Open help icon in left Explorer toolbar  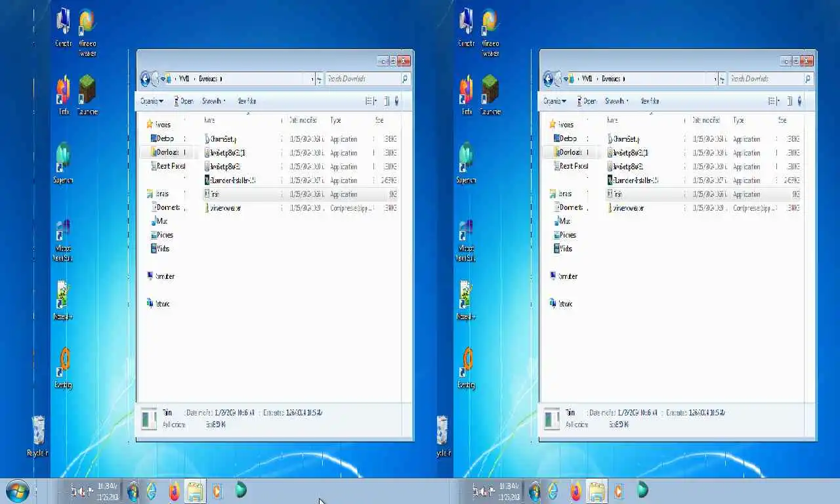point(397,101)
